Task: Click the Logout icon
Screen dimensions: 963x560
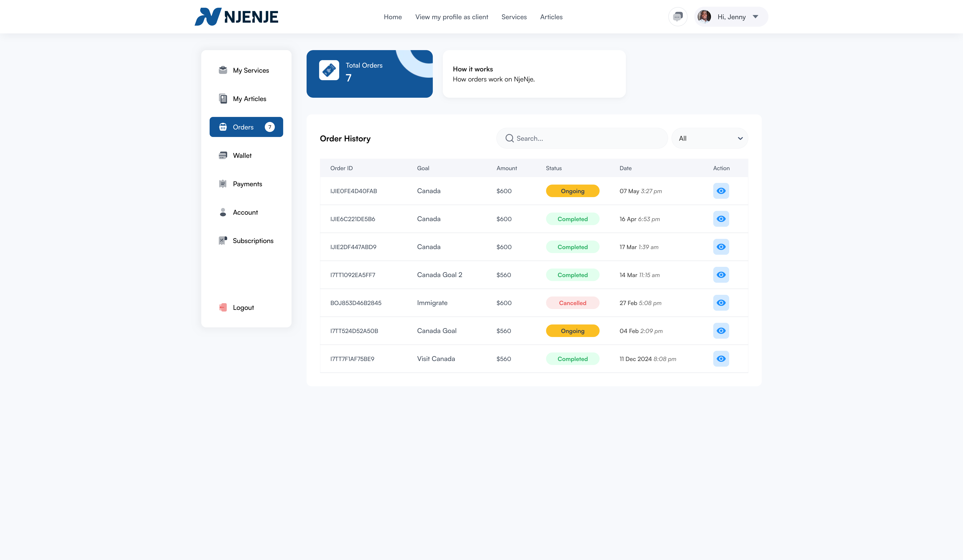Action: tap(223, 307)
